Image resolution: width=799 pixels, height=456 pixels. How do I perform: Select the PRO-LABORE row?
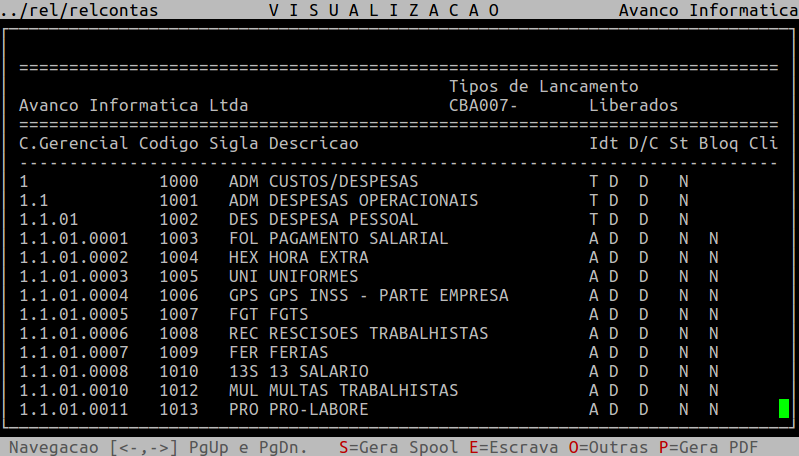point(318,409)
